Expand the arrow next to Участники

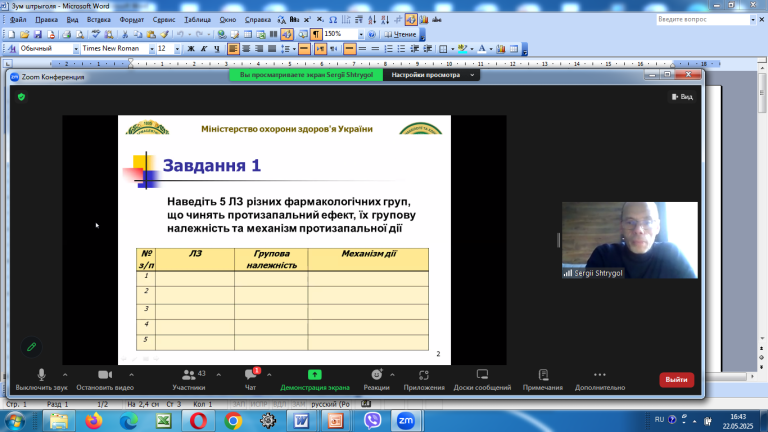tap(218, 375)
